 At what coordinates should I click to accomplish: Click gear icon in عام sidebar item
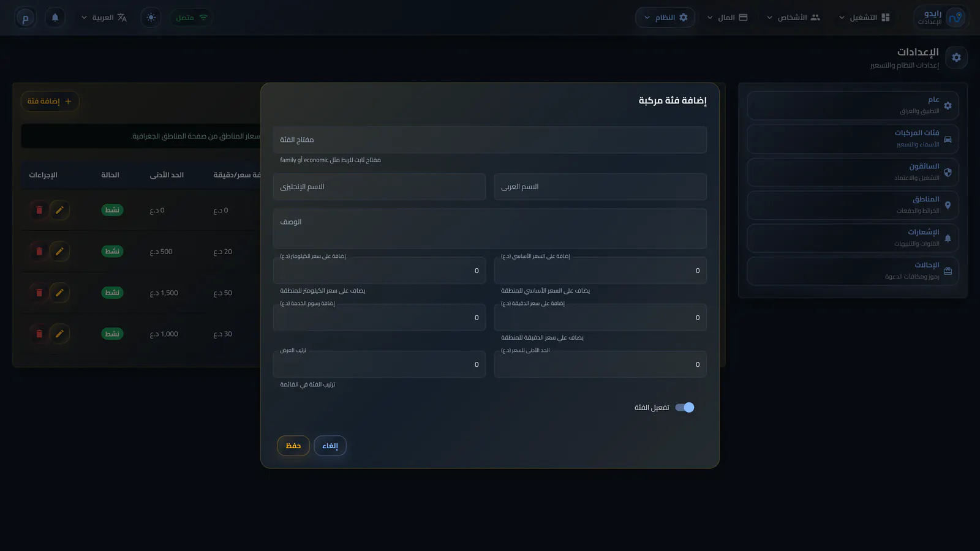point(948,105)
